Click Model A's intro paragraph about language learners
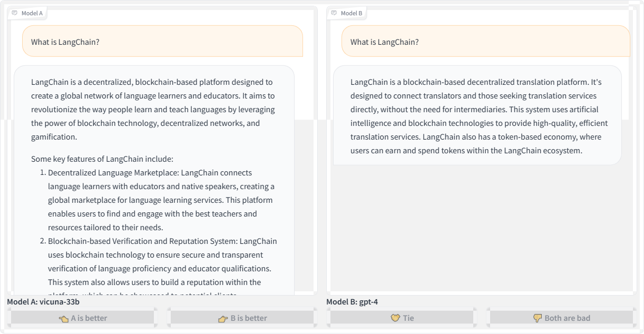The height and width of the screenshot is (334, 644). pyautogui.click(x=153, y=110)
